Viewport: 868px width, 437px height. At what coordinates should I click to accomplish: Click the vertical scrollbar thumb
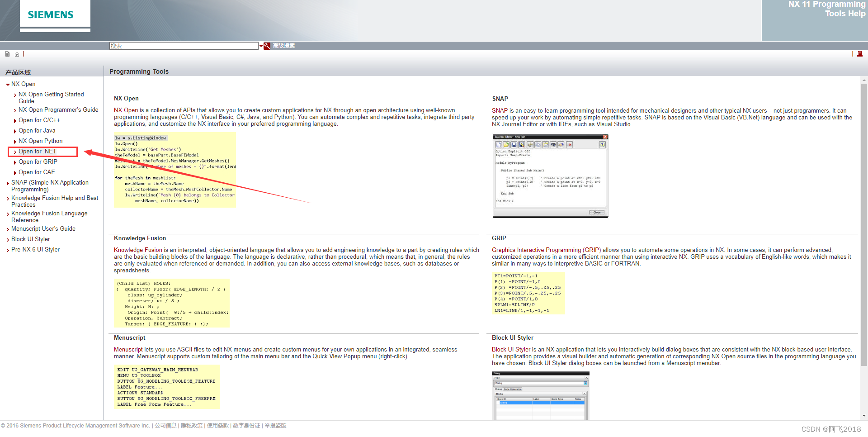[x=864, y=225]
